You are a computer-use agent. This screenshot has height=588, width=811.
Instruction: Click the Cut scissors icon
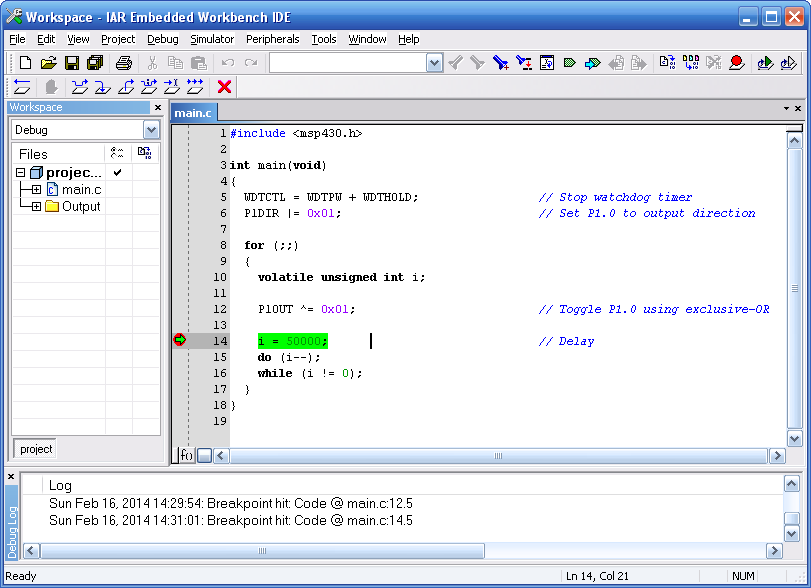pos(152,63)
